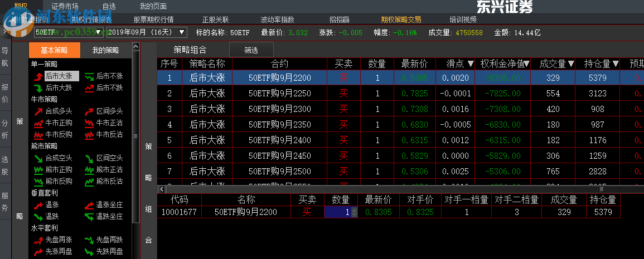Open 选股 in the left sidebar
Viewport: 644px width, 259px height.
pos(5,165)
